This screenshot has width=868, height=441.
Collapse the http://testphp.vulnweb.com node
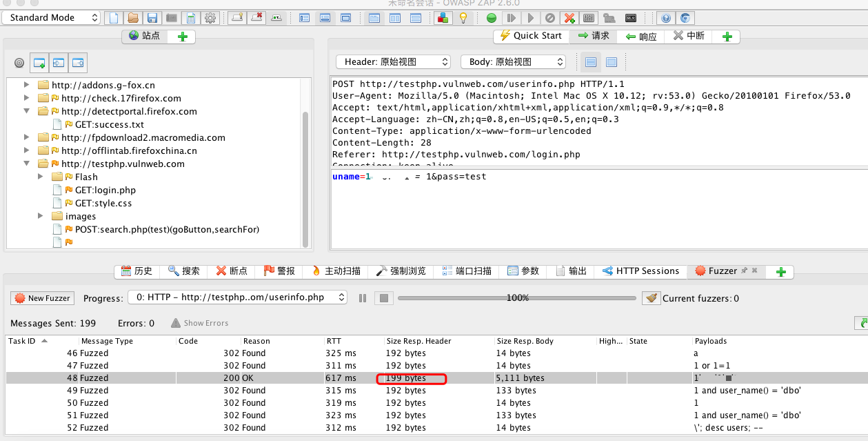click(27, 164)
